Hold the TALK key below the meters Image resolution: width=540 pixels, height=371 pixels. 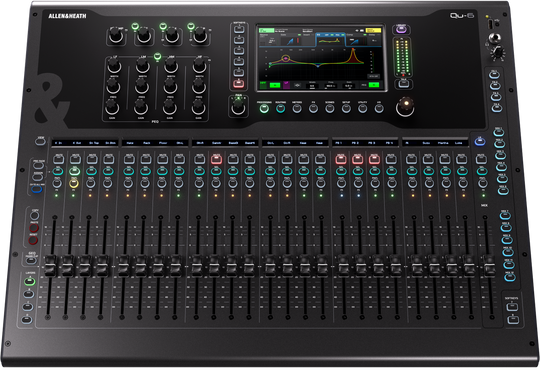tap(403, 83)
